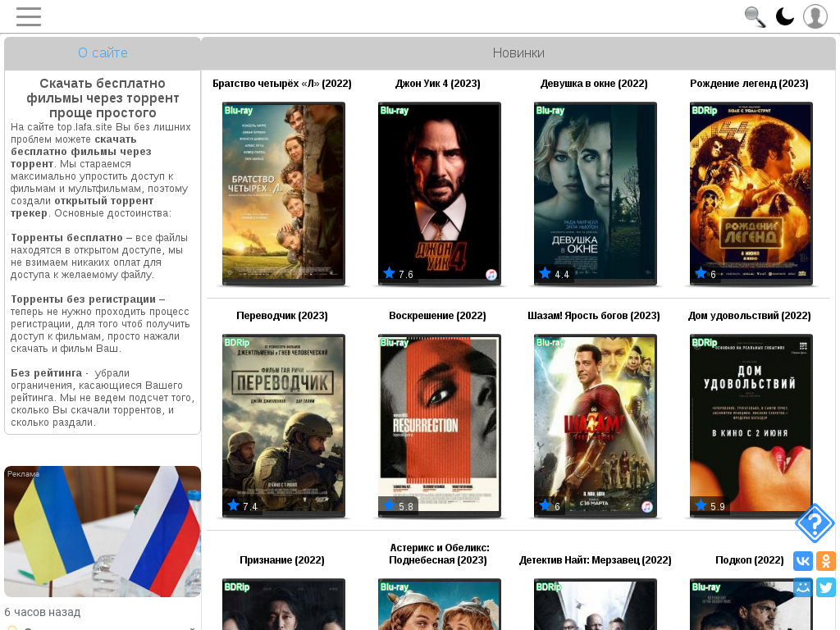This screenshot has width=840, height=630.
Task: Click the BDRip badge on Рождение легенд poster
Action: (x=705, y=111)
